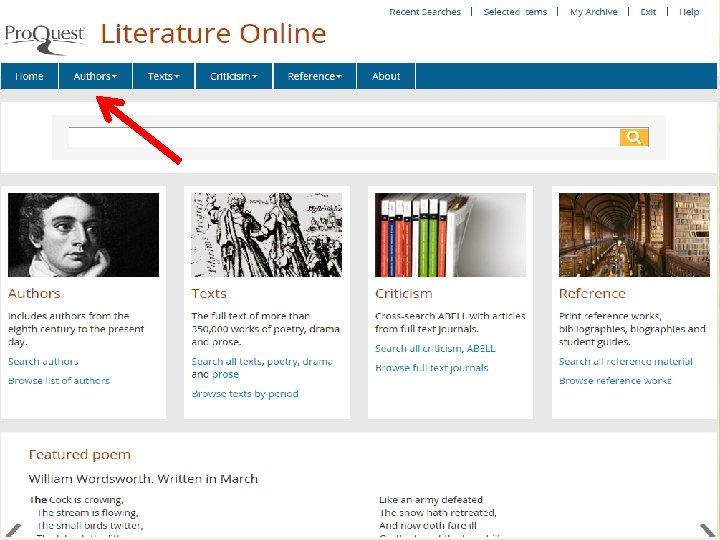The height and width of the screenshot is (540, 720).
Task: Click the Exit link
Action: pyautogui.click(x=648, y=12)
